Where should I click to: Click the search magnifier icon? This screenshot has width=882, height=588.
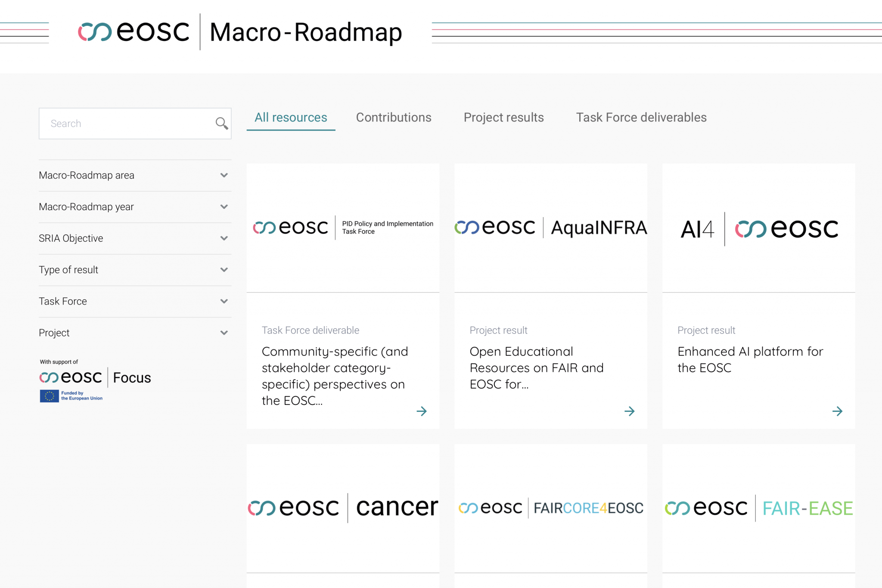tap(221, 124)
